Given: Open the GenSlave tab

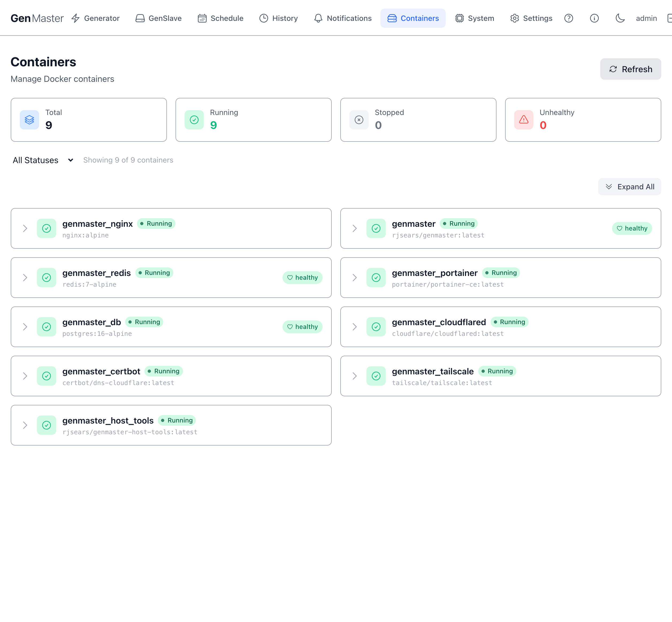Looking at the screenshot, I should [x=159, y=18].
